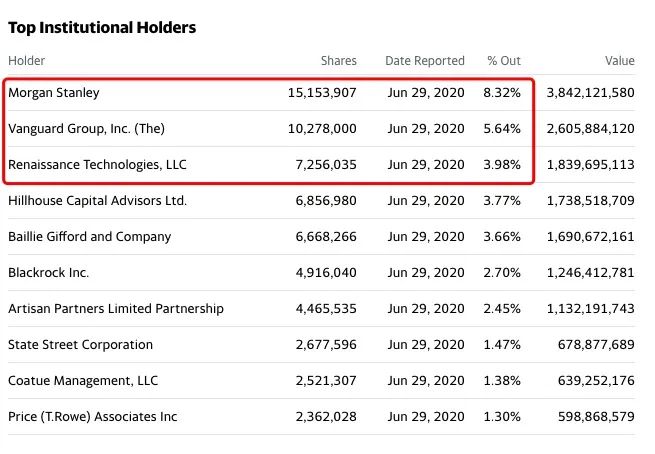The height and width of the screenshot is (454, 655).
Task: Click Renaissance Technologies, LLC holder
Action: (97, 165)
